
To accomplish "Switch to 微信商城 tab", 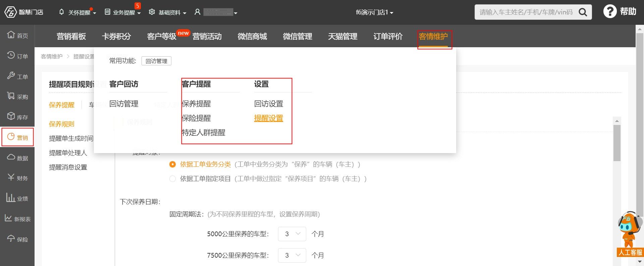I will (252, 36).
